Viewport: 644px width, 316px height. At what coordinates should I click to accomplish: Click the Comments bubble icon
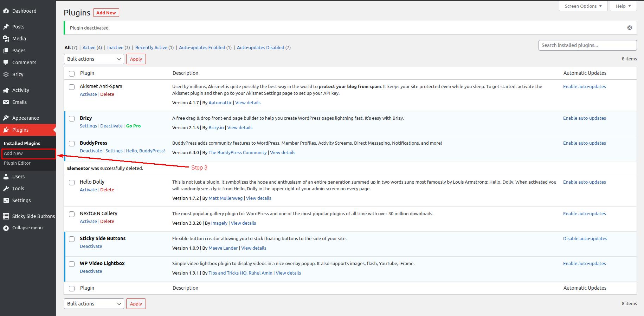(x=6, y=62)
